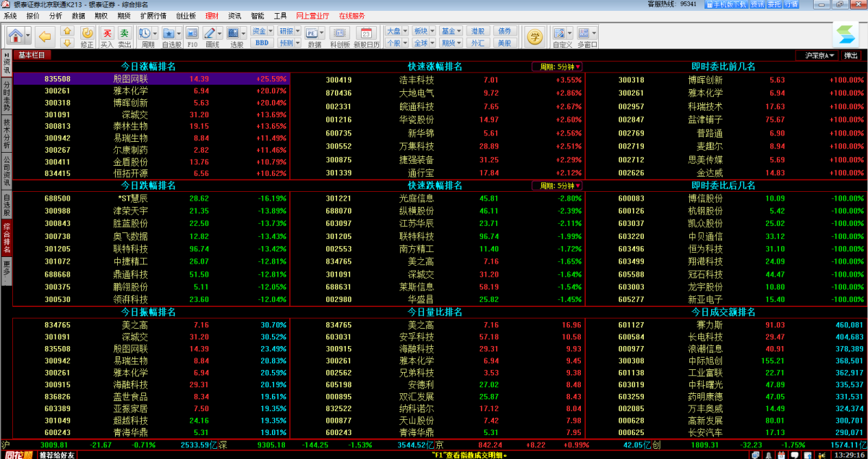Open the 在线服务 menu item

[x=352, y=15]
